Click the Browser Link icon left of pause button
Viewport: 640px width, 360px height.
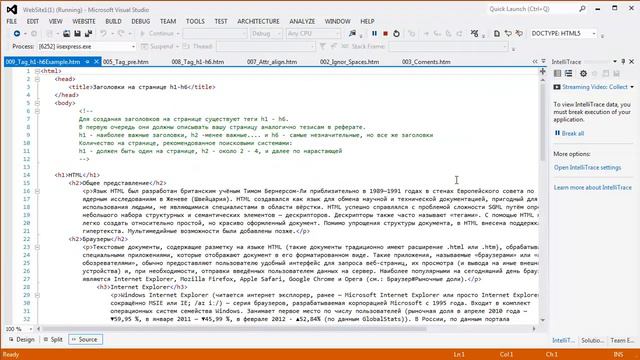click(x=352, y=33)
